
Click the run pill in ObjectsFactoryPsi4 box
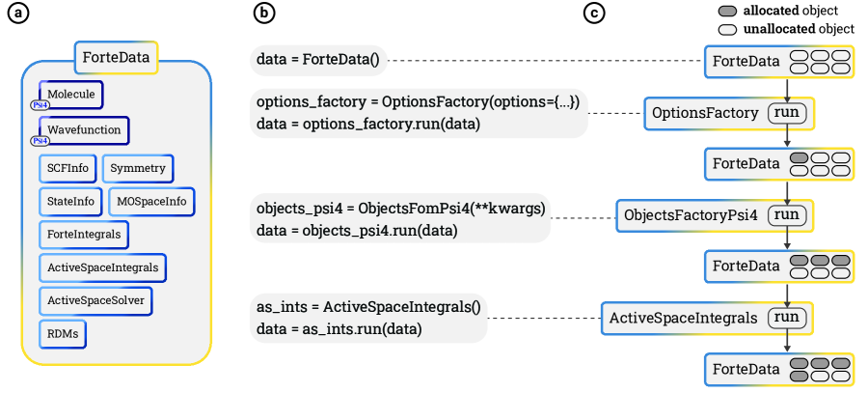788,214
